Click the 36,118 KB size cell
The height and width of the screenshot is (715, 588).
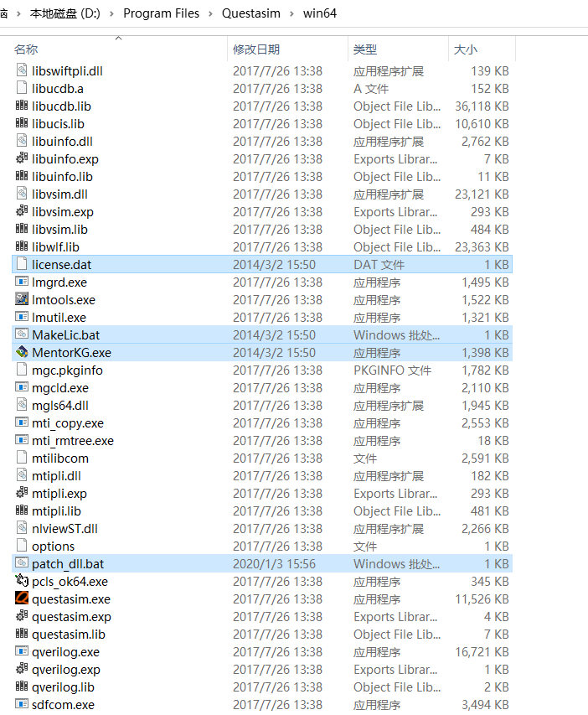pos(482,106)
